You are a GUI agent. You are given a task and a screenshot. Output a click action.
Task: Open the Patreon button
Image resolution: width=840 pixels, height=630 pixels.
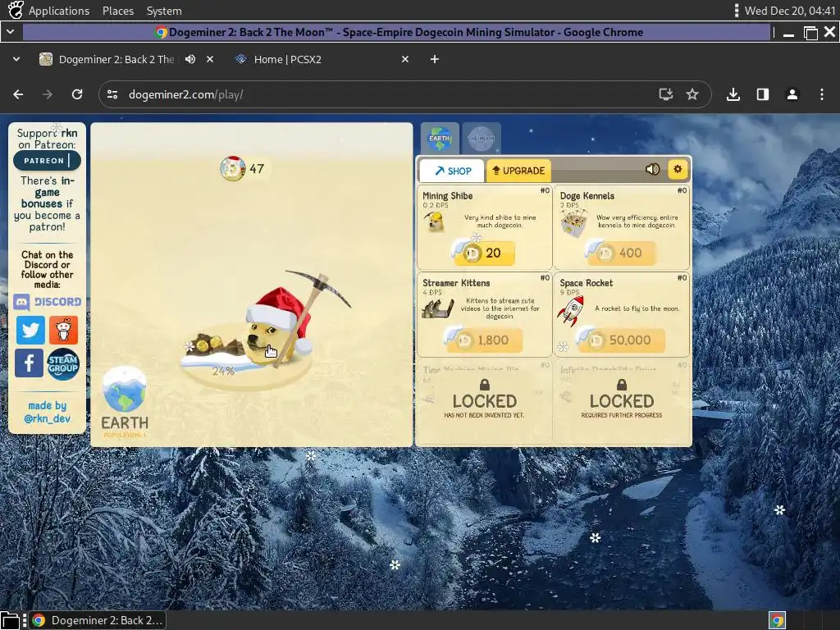pos(47,161)
